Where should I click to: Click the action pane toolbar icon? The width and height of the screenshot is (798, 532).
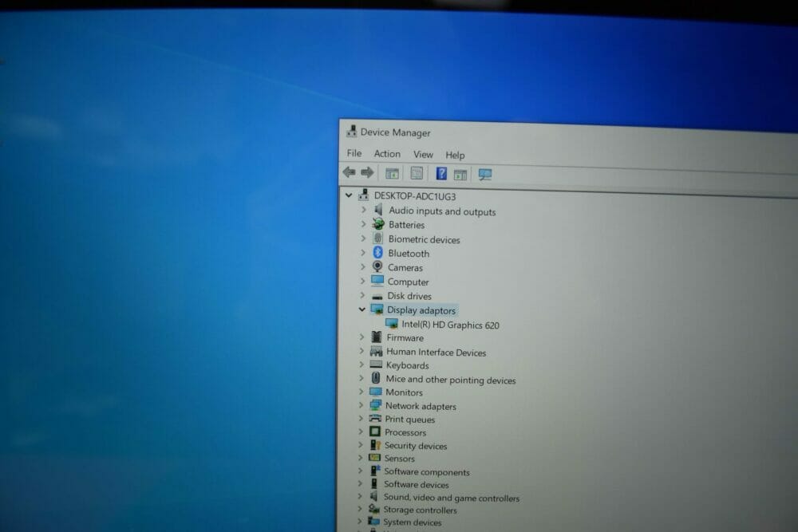click(460, 175)
